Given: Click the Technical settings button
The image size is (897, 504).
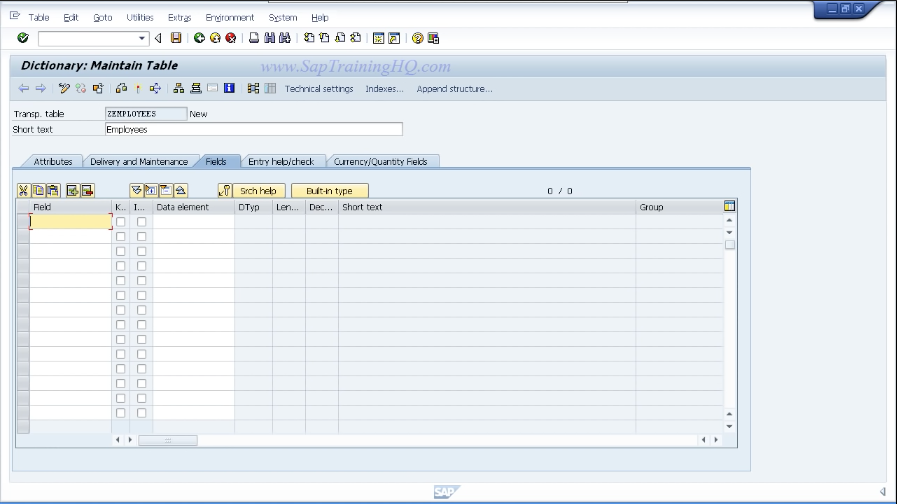Looking at the screenshot, I should (x=319, y=89).
